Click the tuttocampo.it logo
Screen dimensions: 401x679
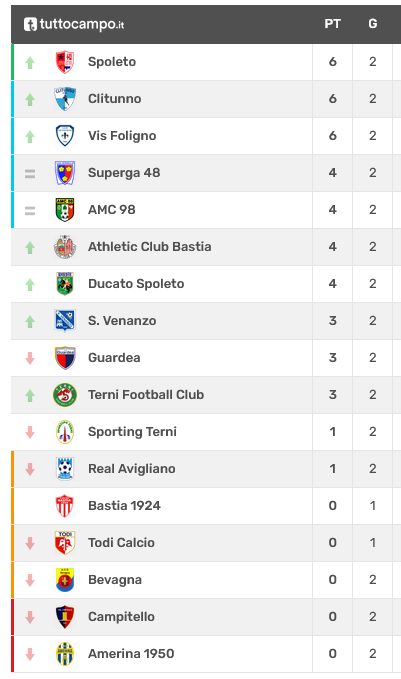tap(74, 24)
